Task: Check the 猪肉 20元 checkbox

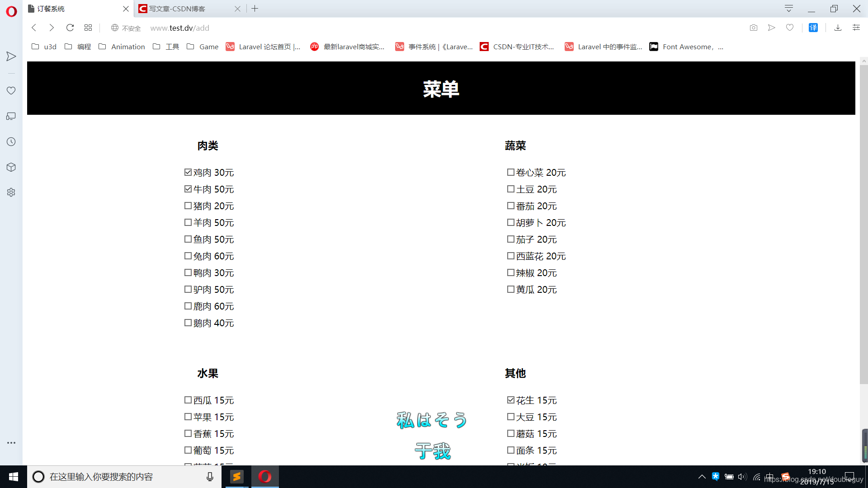Action: [188, 206]
